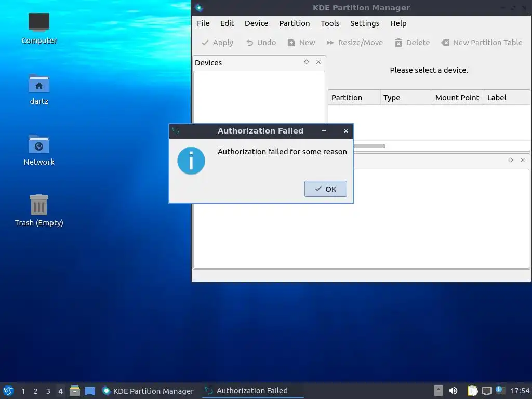The width and height of the screenshot is (532, 399).
Task: Click the Authorization Failed dialog title icon
Action: [x=176, y=130]
